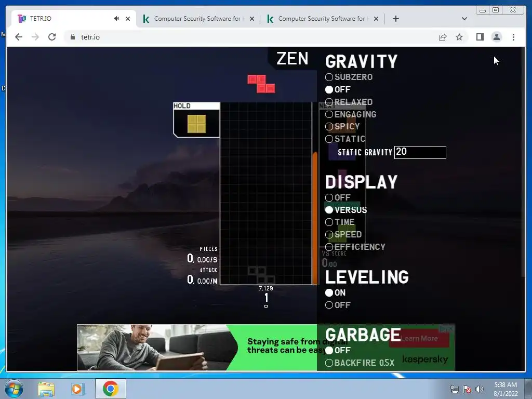Select Garbage Backfire 0.5X option
The width and height of the screenshot is (532, 399).
point(360,363)
